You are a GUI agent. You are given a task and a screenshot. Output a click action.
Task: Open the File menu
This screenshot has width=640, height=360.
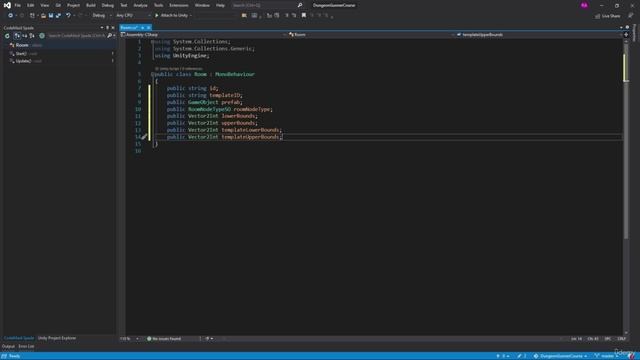point(17,5)
